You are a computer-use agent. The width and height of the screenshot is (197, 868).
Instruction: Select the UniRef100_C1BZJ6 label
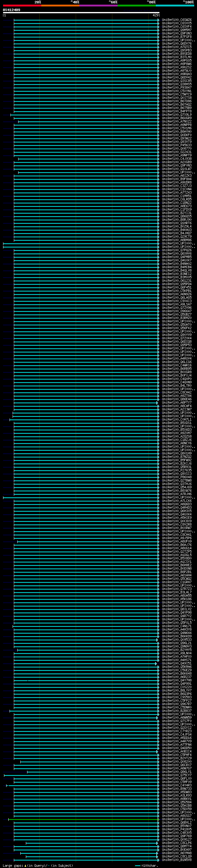[x=177, y=440]
